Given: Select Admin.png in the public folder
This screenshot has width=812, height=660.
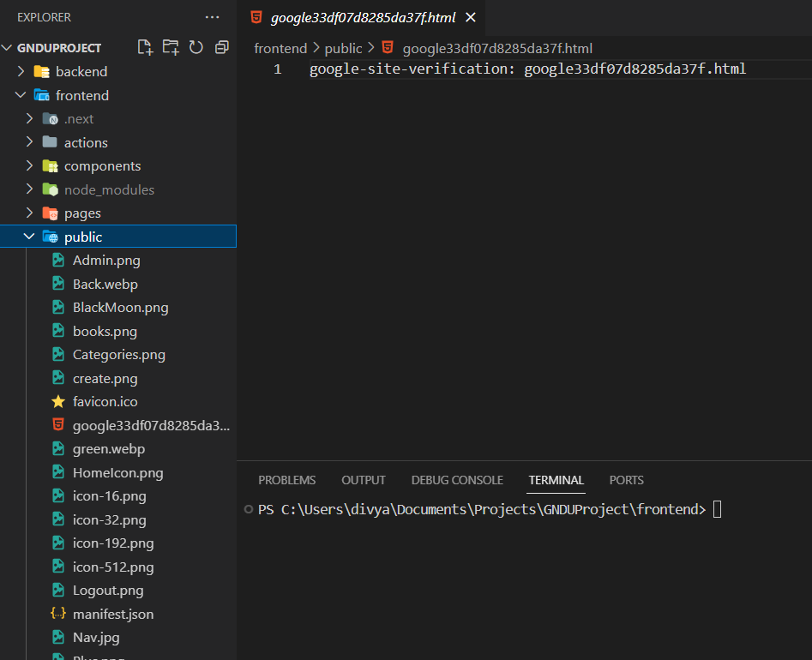Looking at the screenshot, I should click(106, 261).
